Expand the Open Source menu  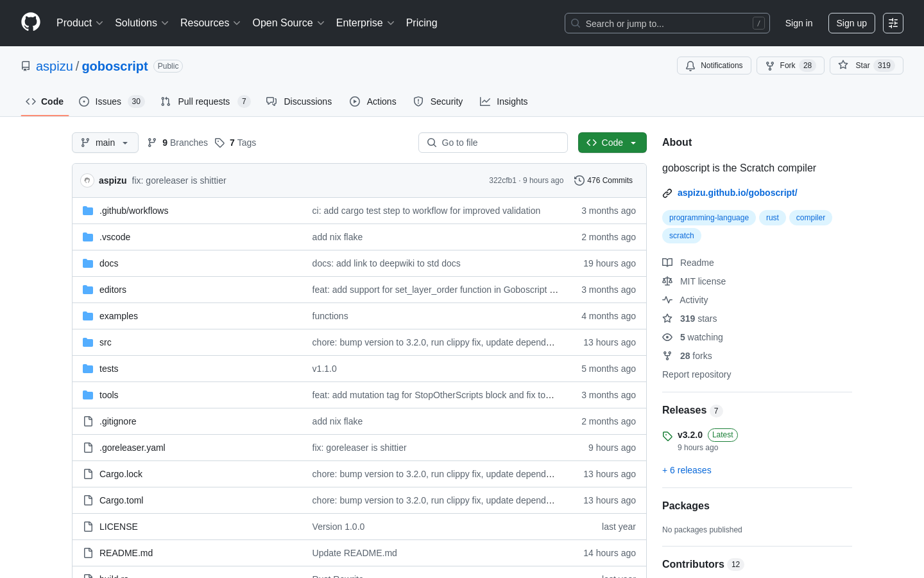pyautogui.click(x=289, y=23)
